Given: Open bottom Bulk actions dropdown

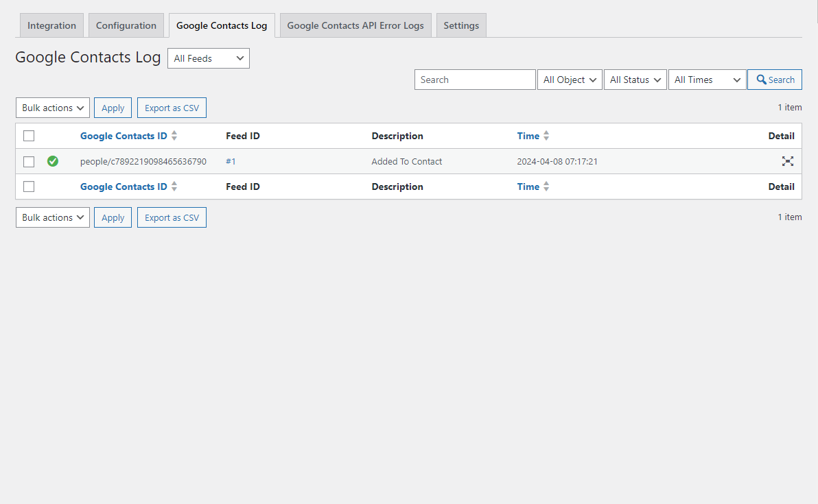Looking at the screenshot, I should coord(53,217).
